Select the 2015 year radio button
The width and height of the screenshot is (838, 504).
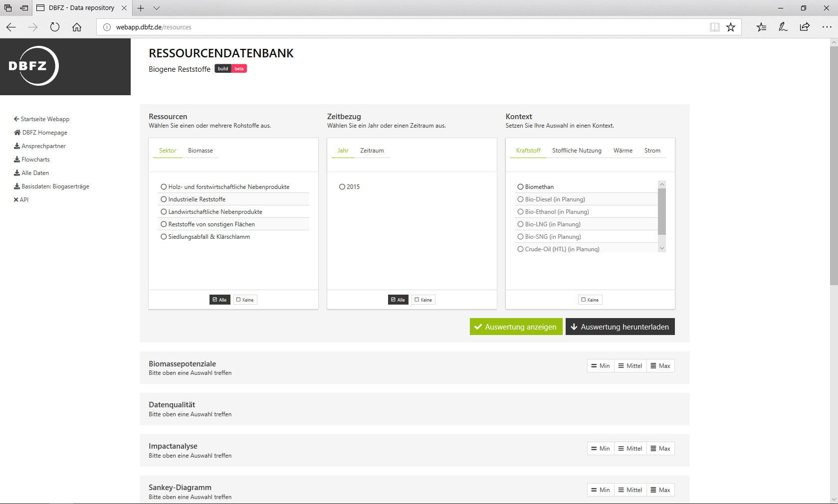tap(342, 187)
